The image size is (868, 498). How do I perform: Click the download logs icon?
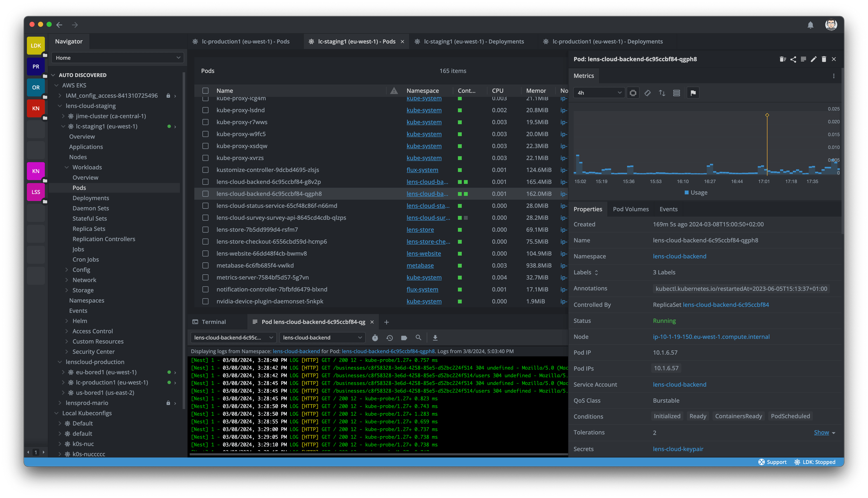click(435, 338)
